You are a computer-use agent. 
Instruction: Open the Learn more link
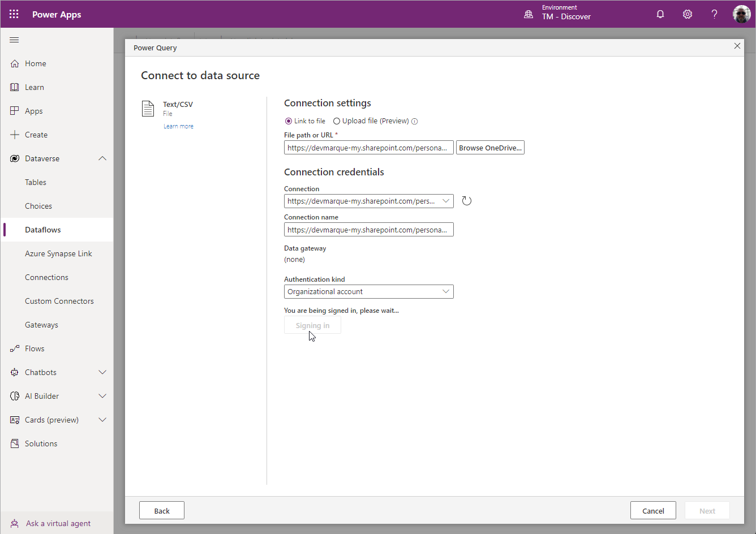[x=178, y=126]
